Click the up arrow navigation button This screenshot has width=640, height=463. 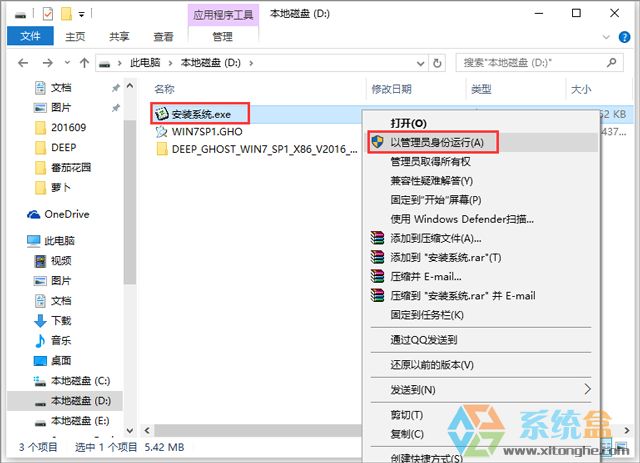(83, 62)
